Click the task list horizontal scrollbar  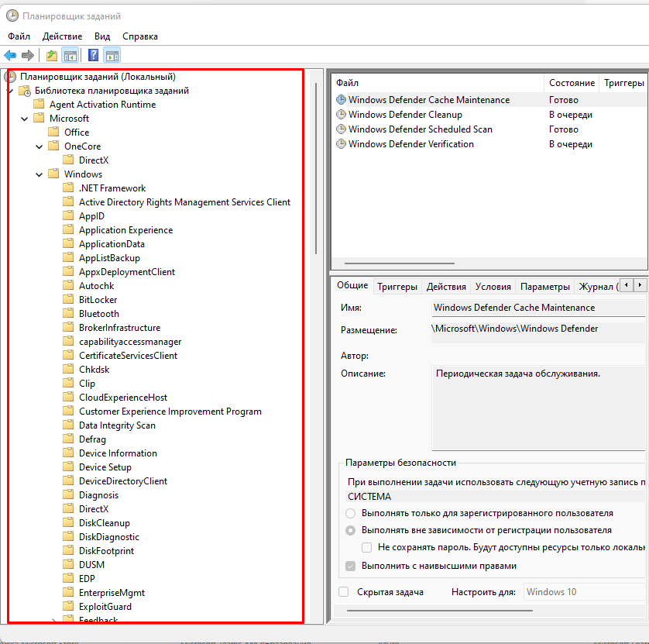[400, 263]
